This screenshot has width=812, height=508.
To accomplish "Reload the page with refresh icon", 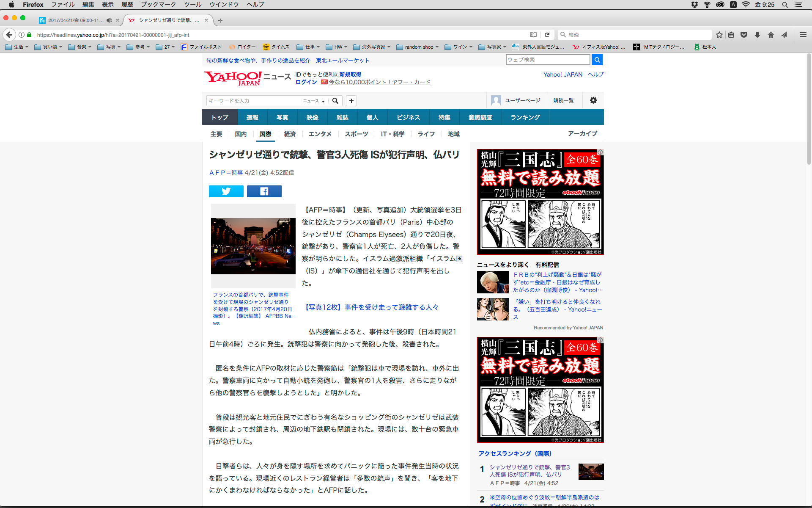I will click(x=547, y=35).
